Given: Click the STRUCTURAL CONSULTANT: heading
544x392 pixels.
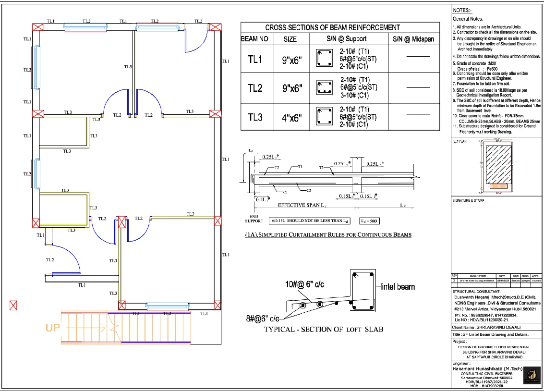Looking at the screenshot, I should coord(476,291).
